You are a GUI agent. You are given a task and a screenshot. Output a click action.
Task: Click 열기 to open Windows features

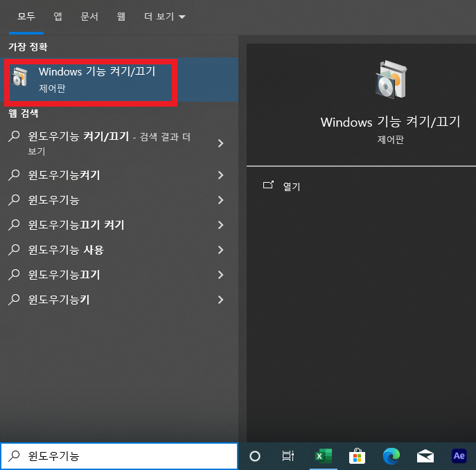click(x=292, y=186)
